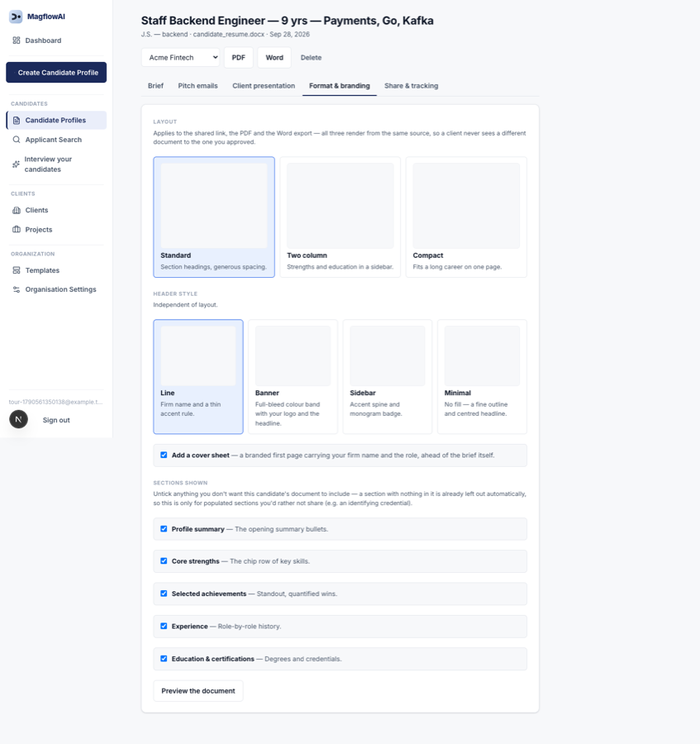Switch to the Brief tab
This screenshot has height=744, width=700.
155,86
